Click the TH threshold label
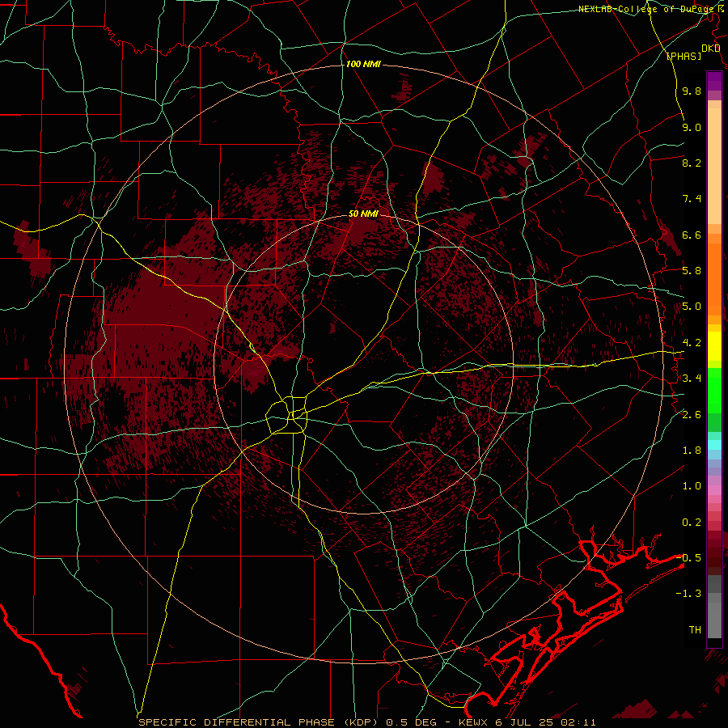The height and width of the screenshot is (728, 728). [695, 629]
